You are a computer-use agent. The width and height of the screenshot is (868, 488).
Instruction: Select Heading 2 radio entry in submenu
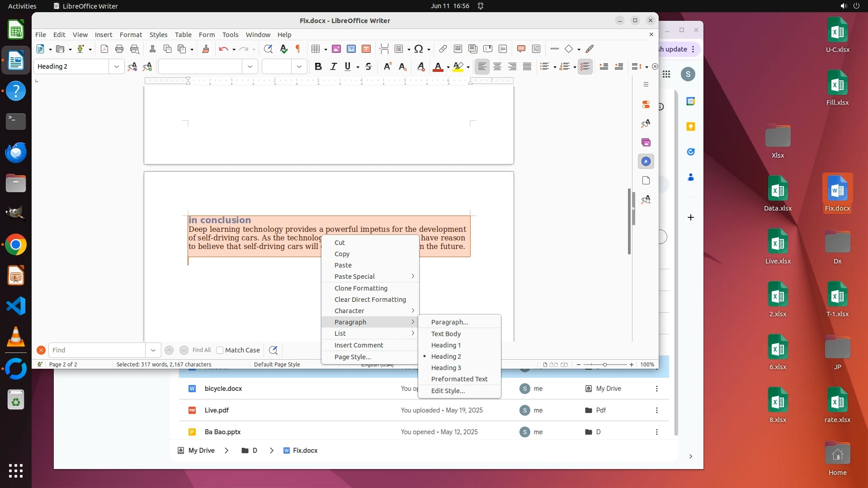click(446, 357)
